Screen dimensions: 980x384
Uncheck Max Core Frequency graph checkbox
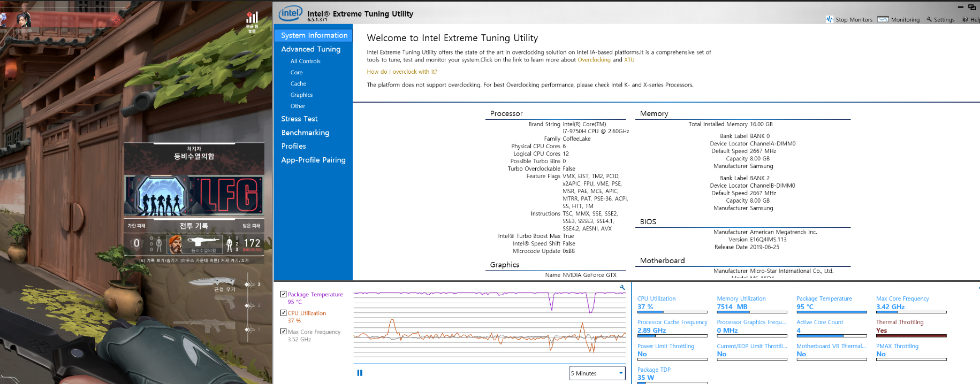[283, 332]
